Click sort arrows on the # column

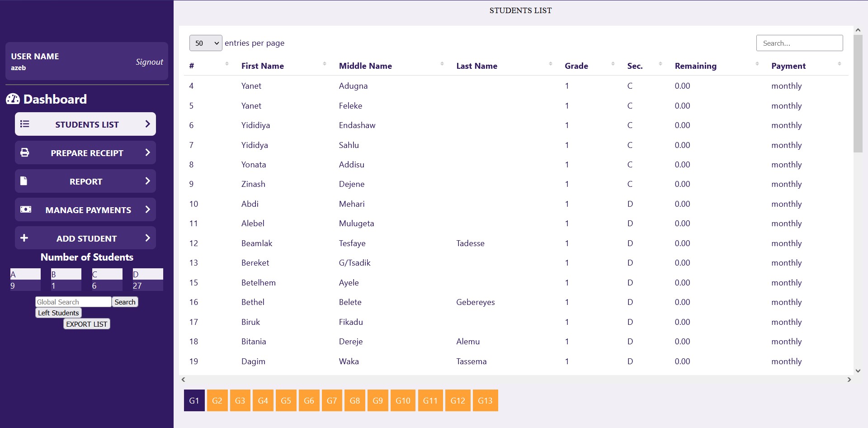(x=226, y=64)
